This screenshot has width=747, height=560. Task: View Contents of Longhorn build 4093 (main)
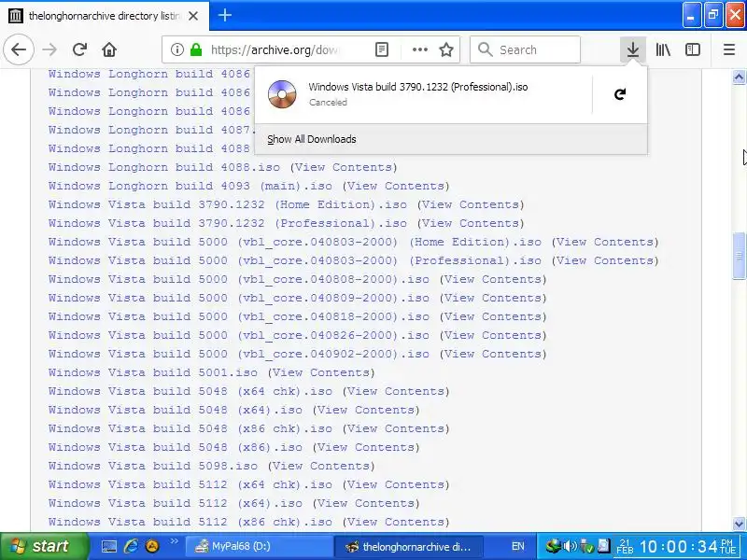point(396,186)
